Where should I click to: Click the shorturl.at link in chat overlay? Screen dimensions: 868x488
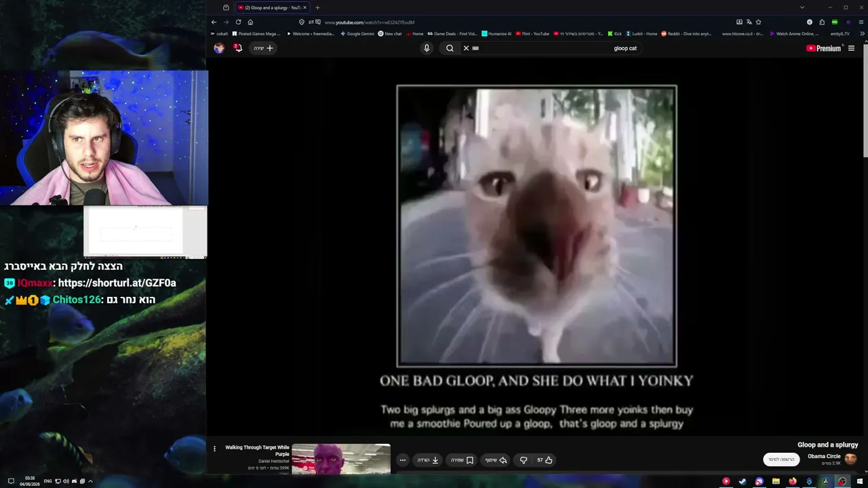[117, 283]
